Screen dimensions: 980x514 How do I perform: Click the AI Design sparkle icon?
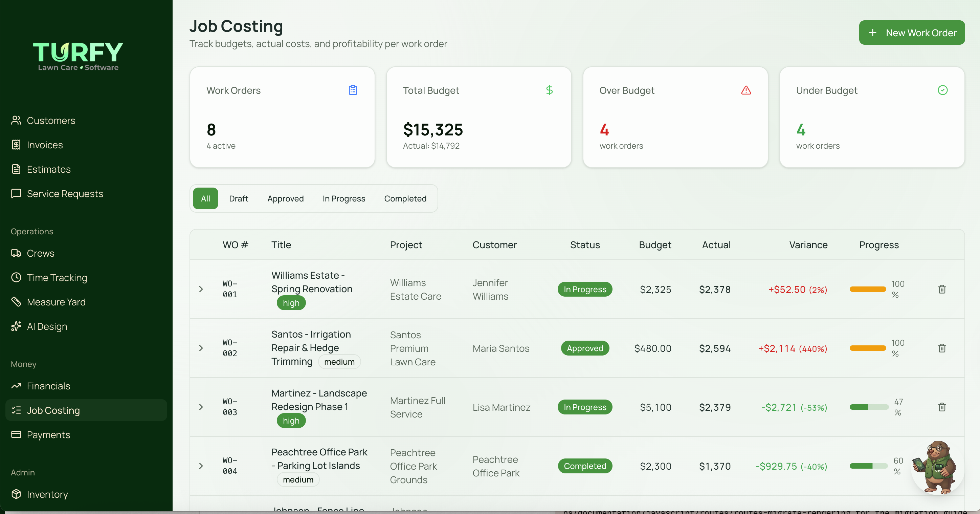click(16, 326)
